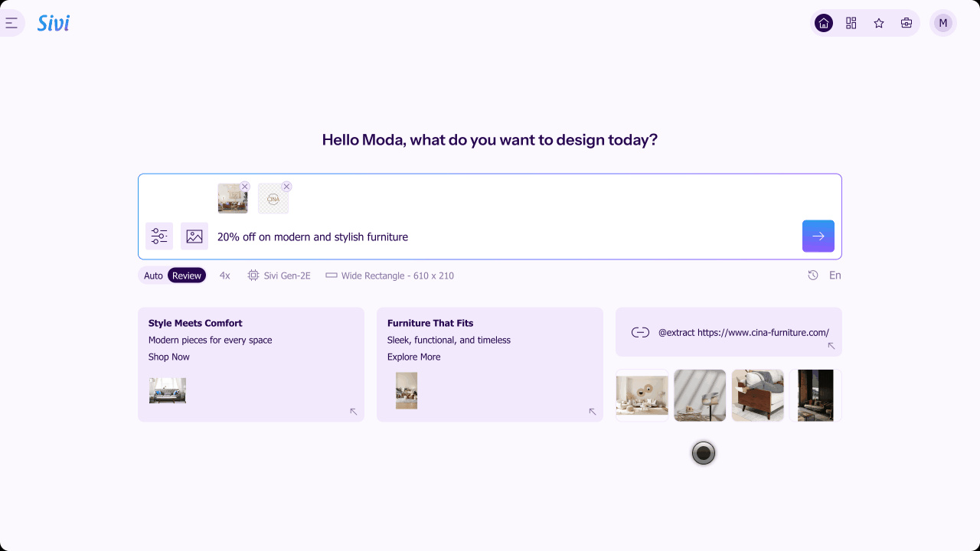Viewport: 980px width, 551px height.
Task: Click the model chip icon beside Sivi Gen-2E
Action: click(x=253, y=275)
